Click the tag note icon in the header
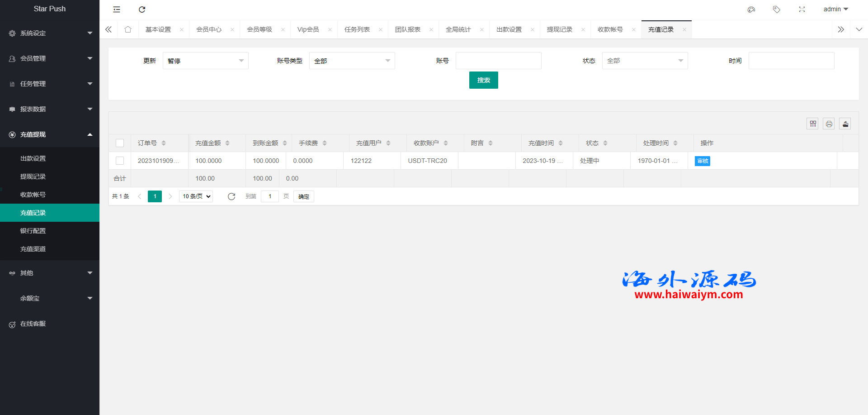 click(777, 10)
